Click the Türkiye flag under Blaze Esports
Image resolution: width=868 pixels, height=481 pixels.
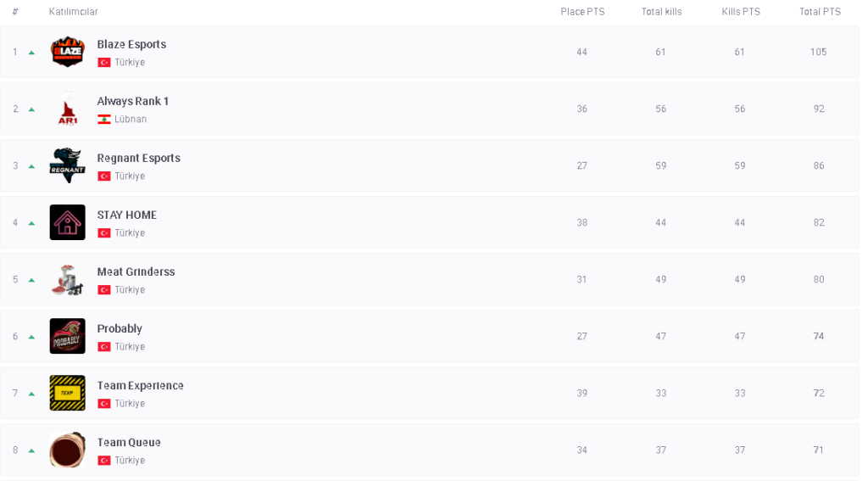104,63
